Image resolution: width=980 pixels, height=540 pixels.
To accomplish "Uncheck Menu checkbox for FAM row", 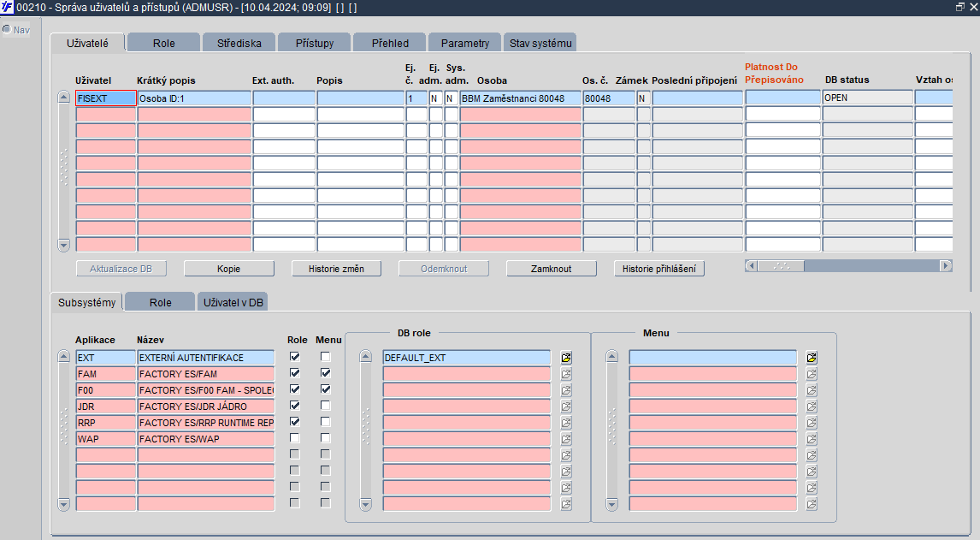I will [x=326, y=373].
